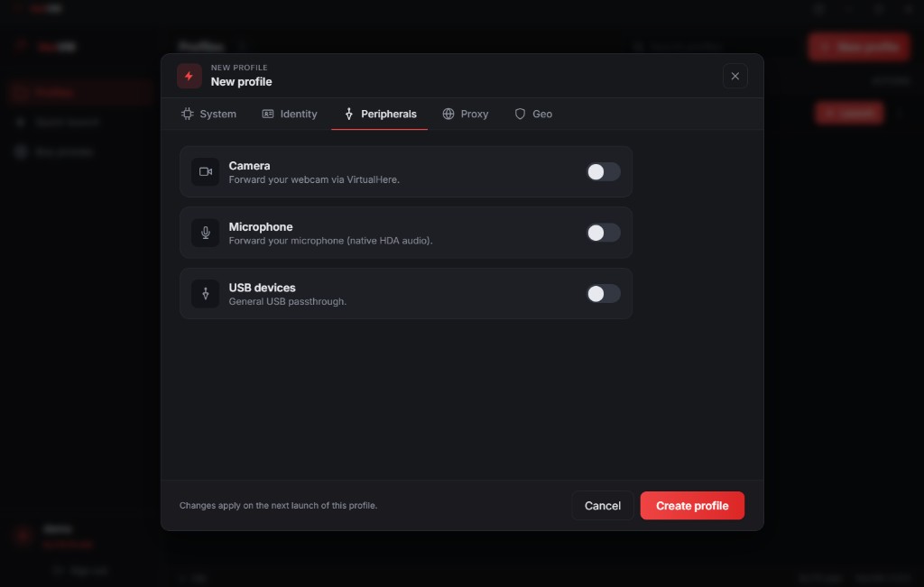Click the Proxy globe icon

click(x=448, y=114)
